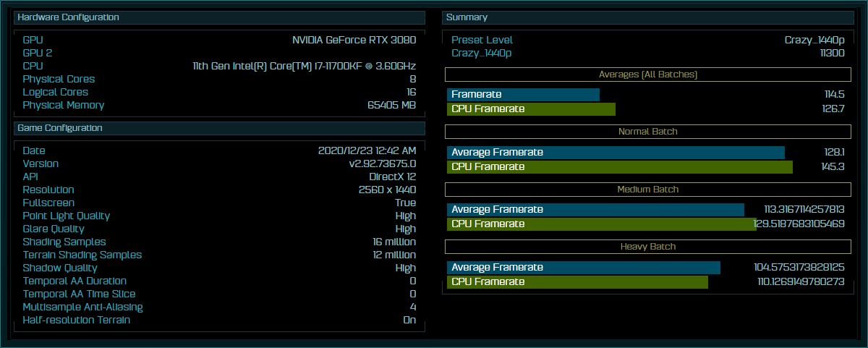
Task: Open the Medium Batch section heading
Action: point(647,190)
